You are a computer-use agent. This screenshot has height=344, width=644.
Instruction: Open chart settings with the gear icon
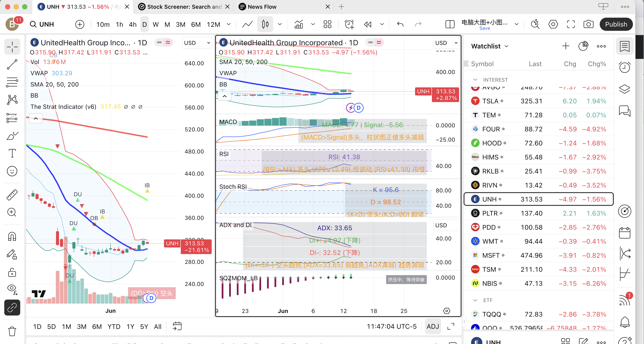point(553,24)
